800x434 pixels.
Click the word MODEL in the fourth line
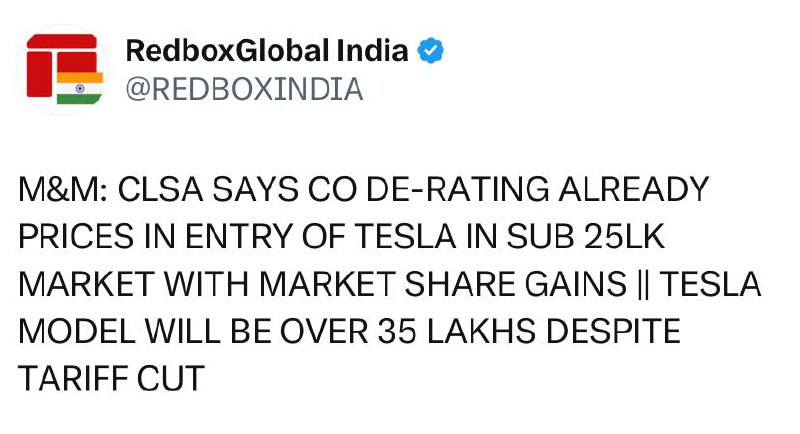point(77,331)
